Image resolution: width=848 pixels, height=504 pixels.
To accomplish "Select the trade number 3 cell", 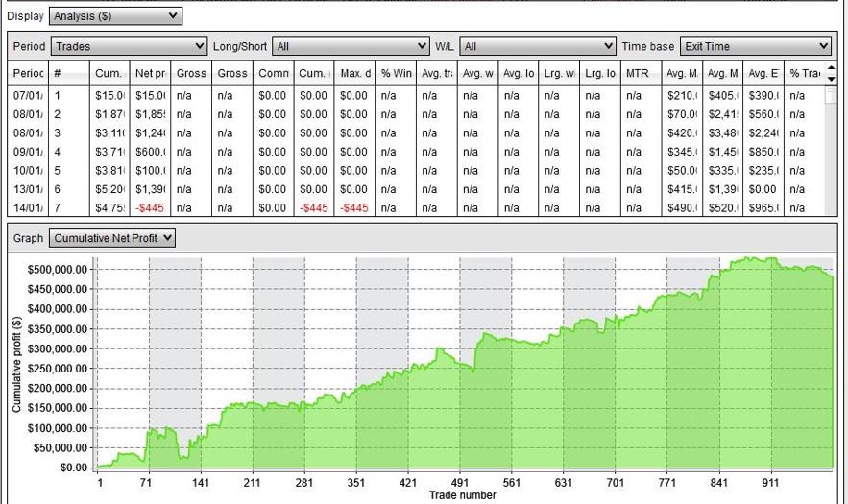I will pos(69,133).
